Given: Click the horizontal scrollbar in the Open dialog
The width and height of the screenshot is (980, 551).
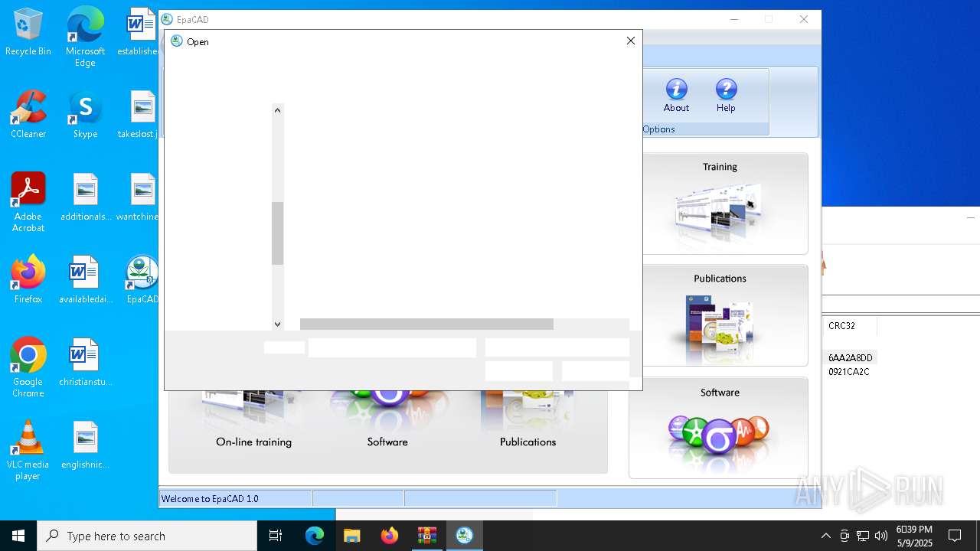Looking at the screenshot, I should [x=426, y=324].
